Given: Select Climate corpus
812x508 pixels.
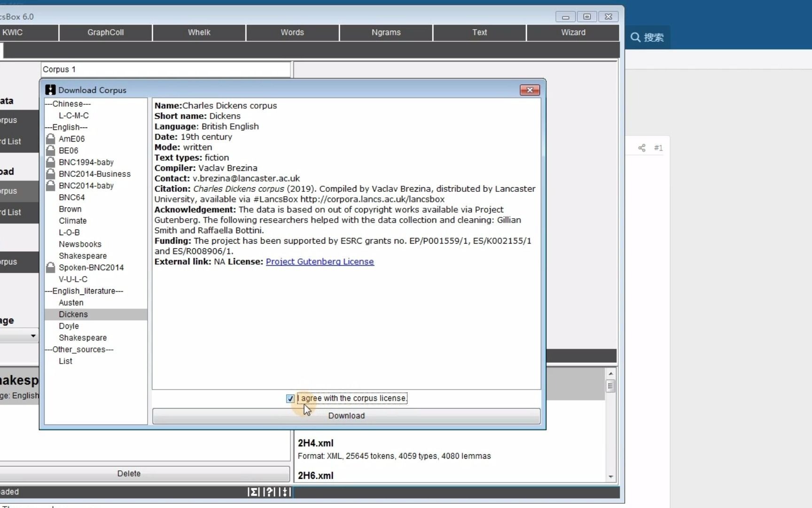Looking at the screenshot, I should point(73,221).
